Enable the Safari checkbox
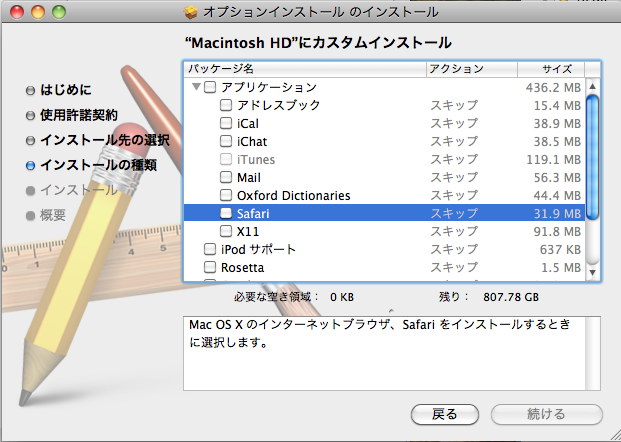 (226, 213)
